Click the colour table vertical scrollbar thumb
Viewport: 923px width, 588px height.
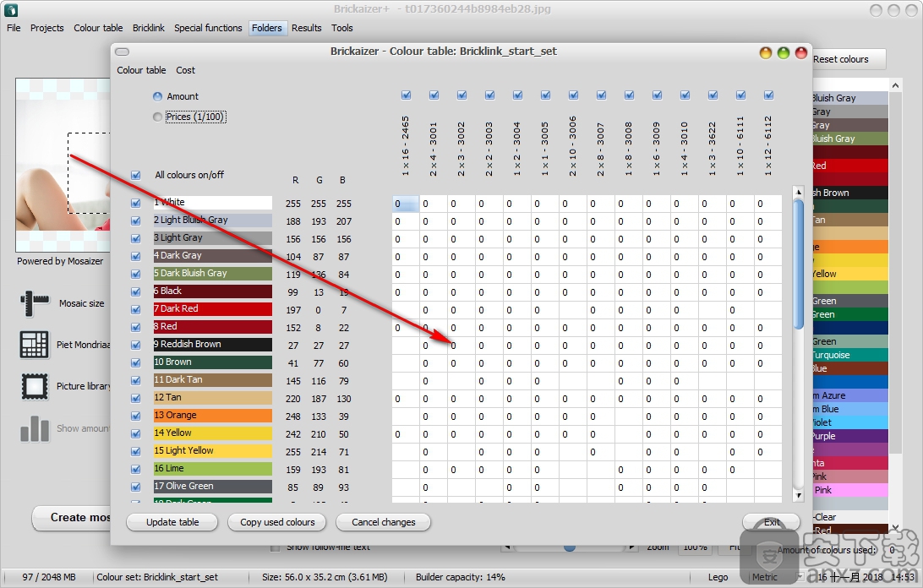tap(798, 265)
